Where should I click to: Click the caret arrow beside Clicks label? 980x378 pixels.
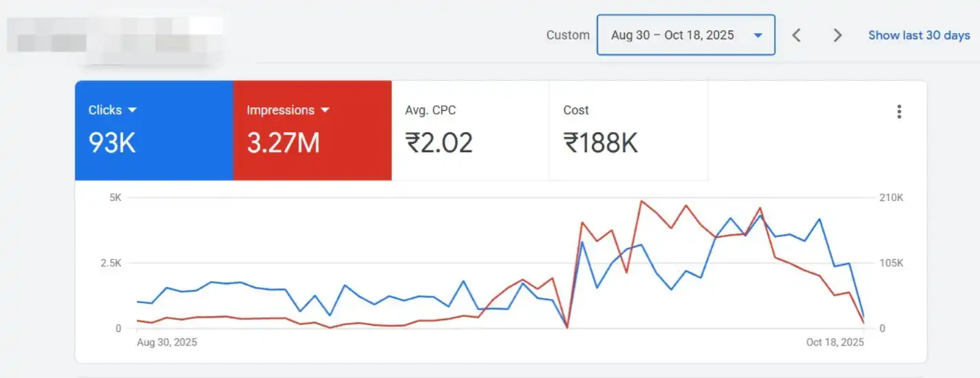click(x=133, y=110)
